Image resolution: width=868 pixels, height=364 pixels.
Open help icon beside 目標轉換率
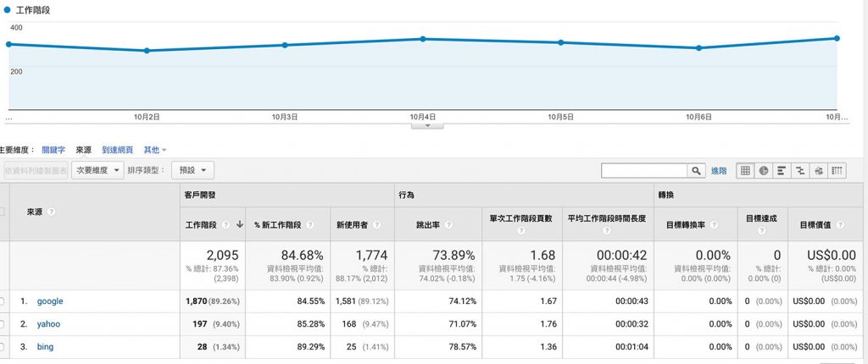point(714,224)
